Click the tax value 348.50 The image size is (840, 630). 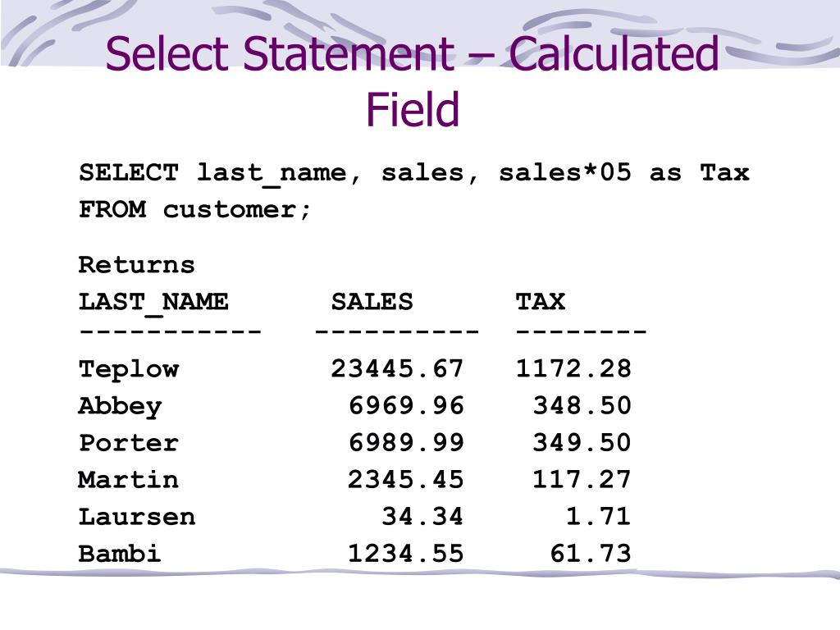(x=582, y=405)
